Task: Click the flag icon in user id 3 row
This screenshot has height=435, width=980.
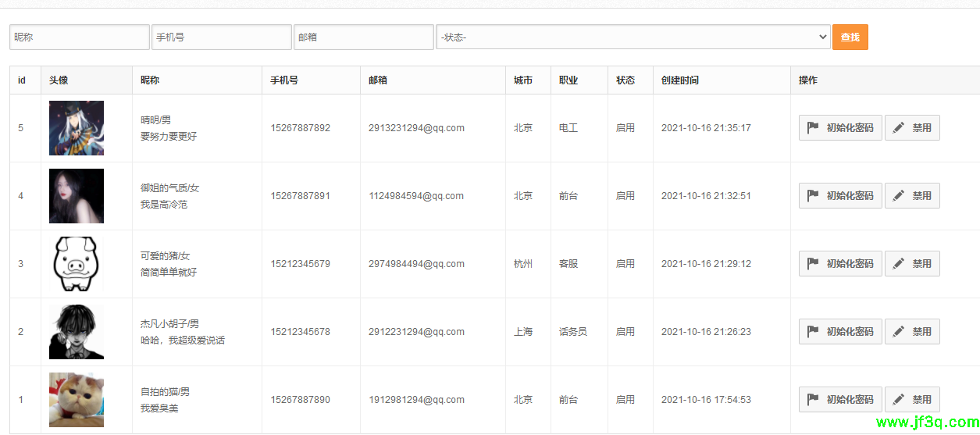Action: coord(813,264)
